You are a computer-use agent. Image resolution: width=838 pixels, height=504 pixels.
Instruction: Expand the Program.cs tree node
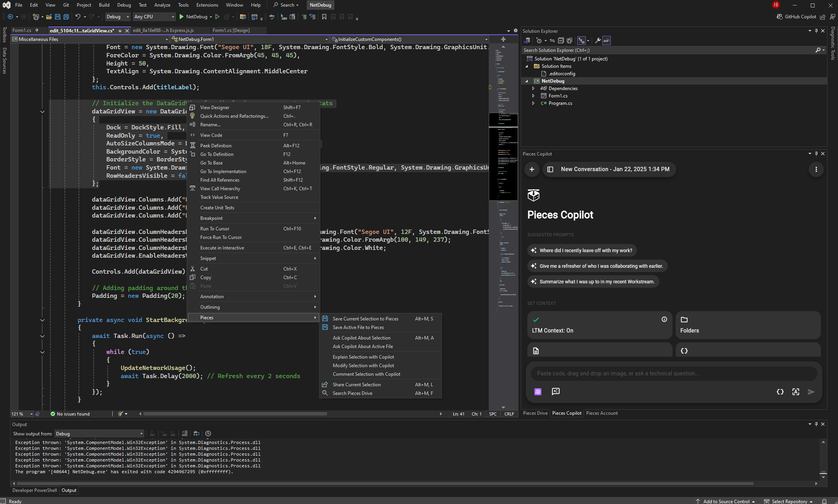pos(533,103)
